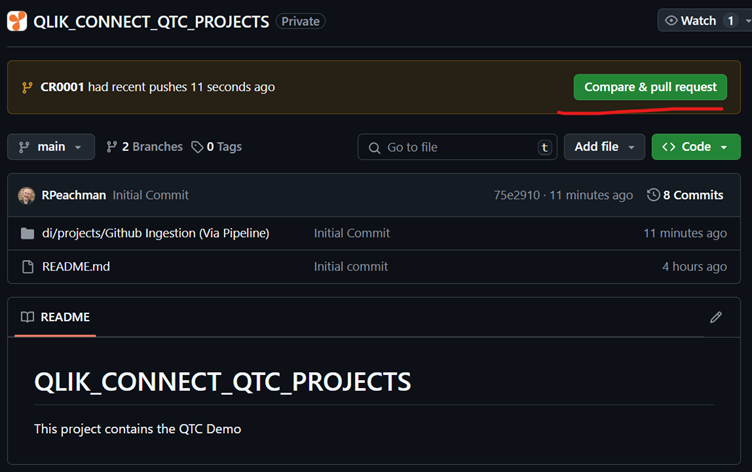752x472 pixels.
Task: Click 'had recent pushes 11 seconds ago' text
Action: click(x=181, y=87)
